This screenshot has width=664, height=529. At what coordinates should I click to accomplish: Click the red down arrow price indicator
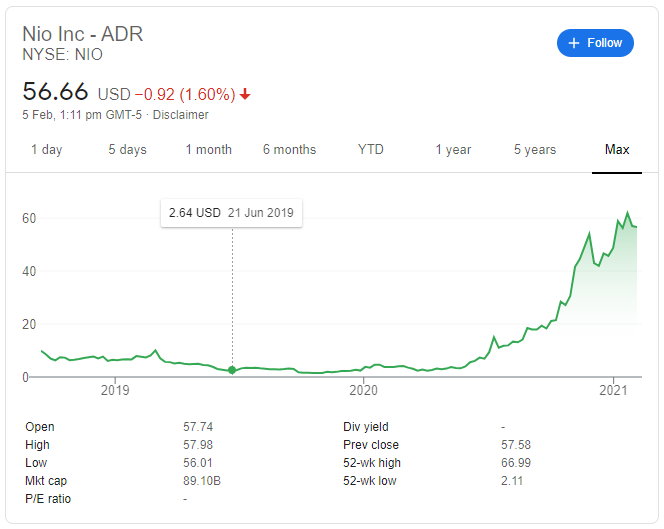point(245,94)
